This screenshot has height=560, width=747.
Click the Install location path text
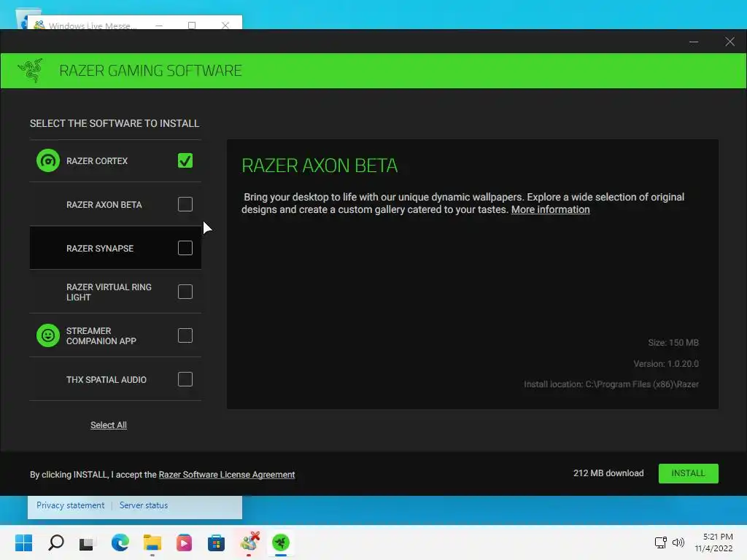pos(611,384)
